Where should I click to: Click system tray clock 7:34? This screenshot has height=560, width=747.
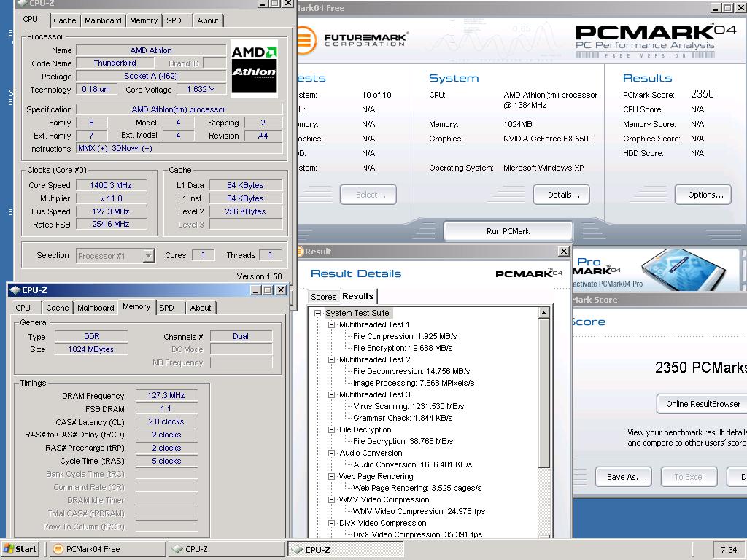point(729,550)
